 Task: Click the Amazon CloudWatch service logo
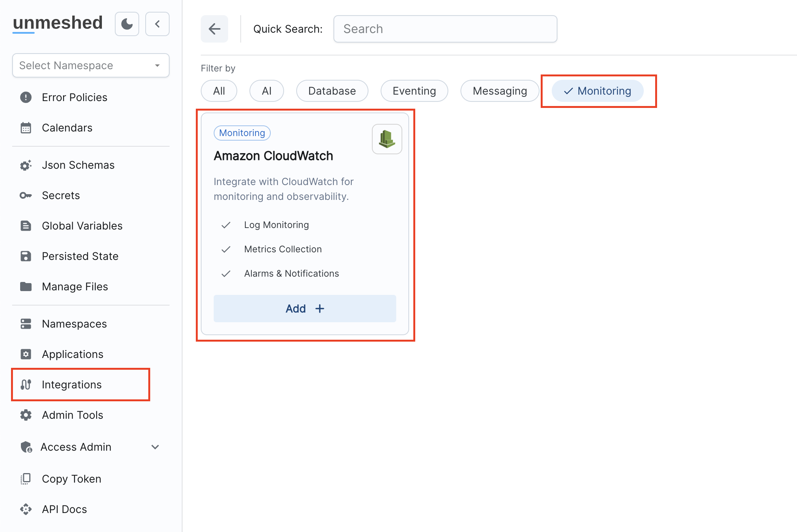click(x=386, y=139)
